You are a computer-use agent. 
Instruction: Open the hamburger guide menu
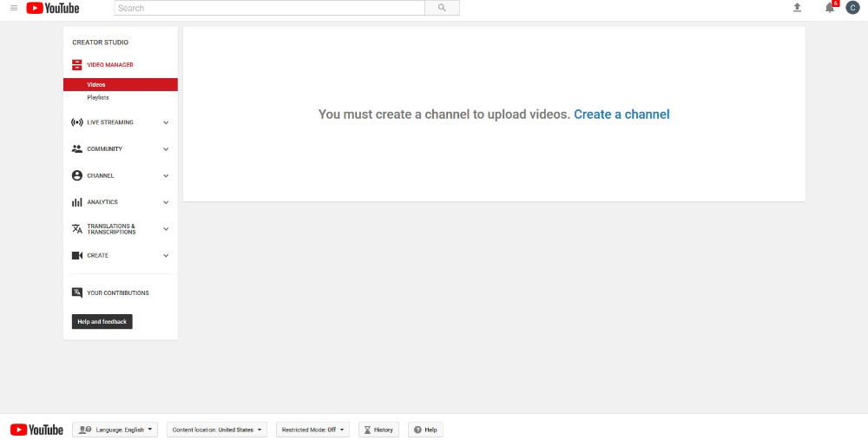(14, 8)
